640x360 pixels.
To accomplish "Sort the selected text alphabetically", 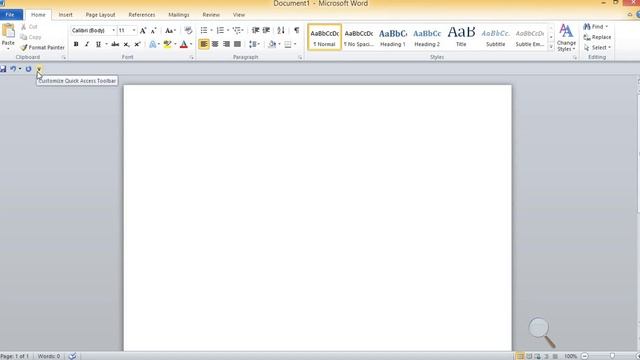I will click(281, 31).
